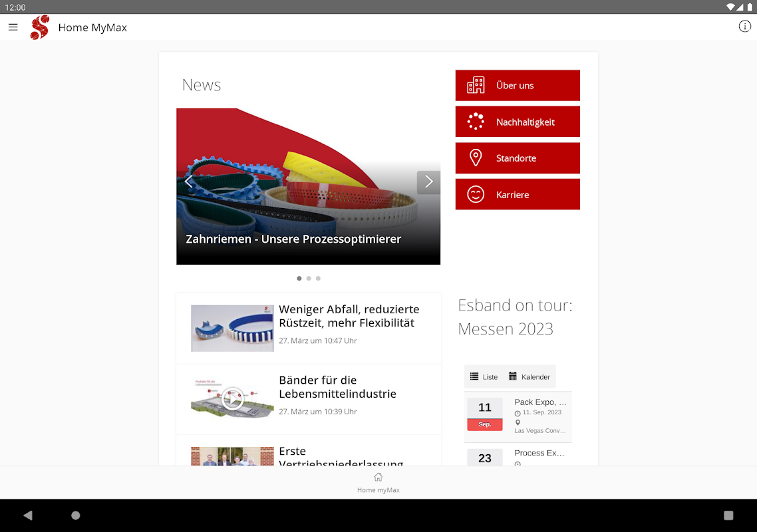Click the 11 Sep. date badge
This screenshot has height=532, width=757.
[485, 414]
